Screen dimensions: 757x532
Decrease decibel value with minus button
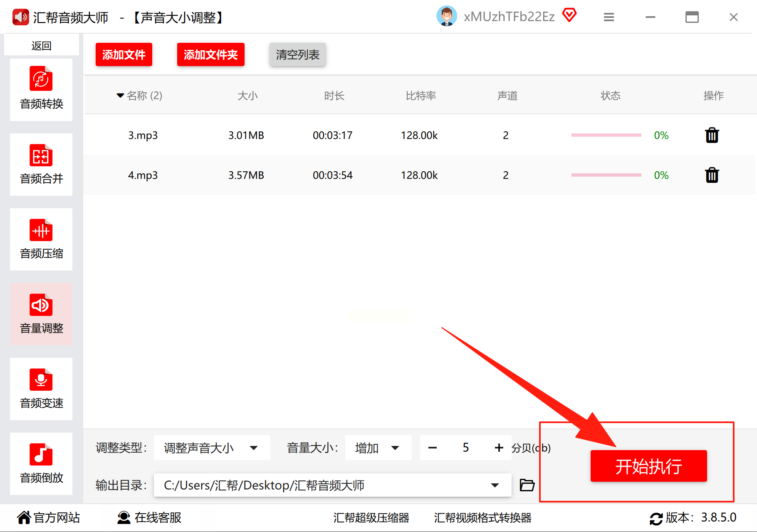coord(433,448)
